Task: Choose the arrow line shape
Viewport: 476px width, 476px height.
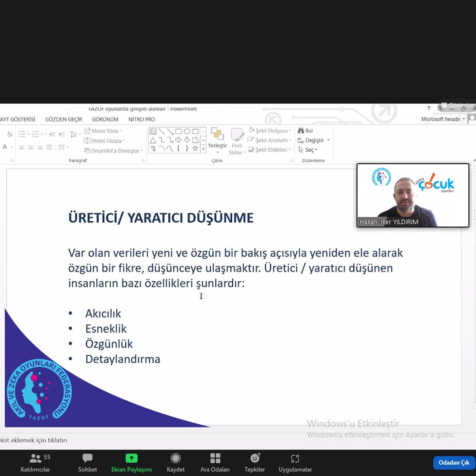Action: [x=170, y=131]
